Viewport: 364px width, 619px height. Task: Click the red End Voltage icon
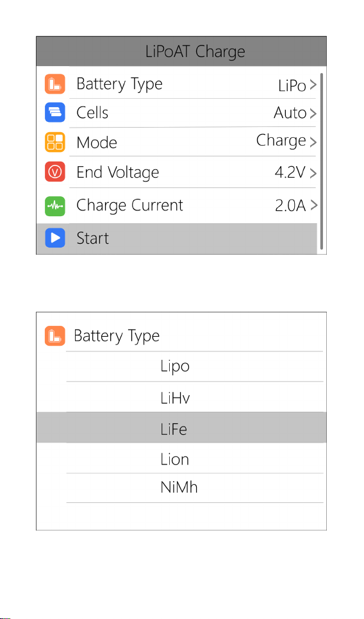tap(55, 172)
